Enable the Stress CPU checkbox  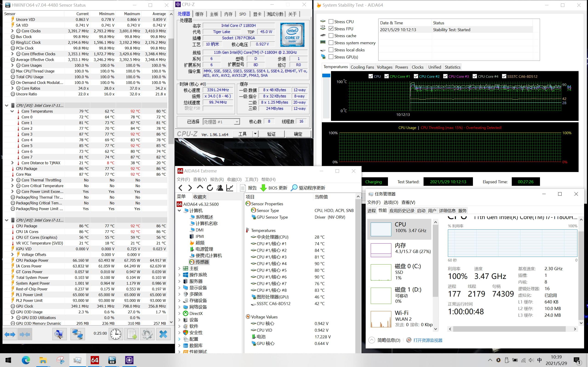331,22
